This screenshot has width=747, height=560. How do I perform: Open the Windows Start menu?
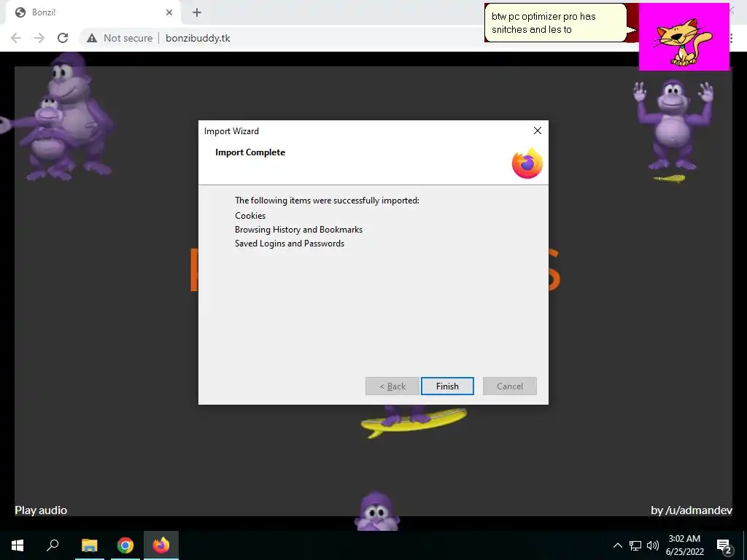point(18,545)
